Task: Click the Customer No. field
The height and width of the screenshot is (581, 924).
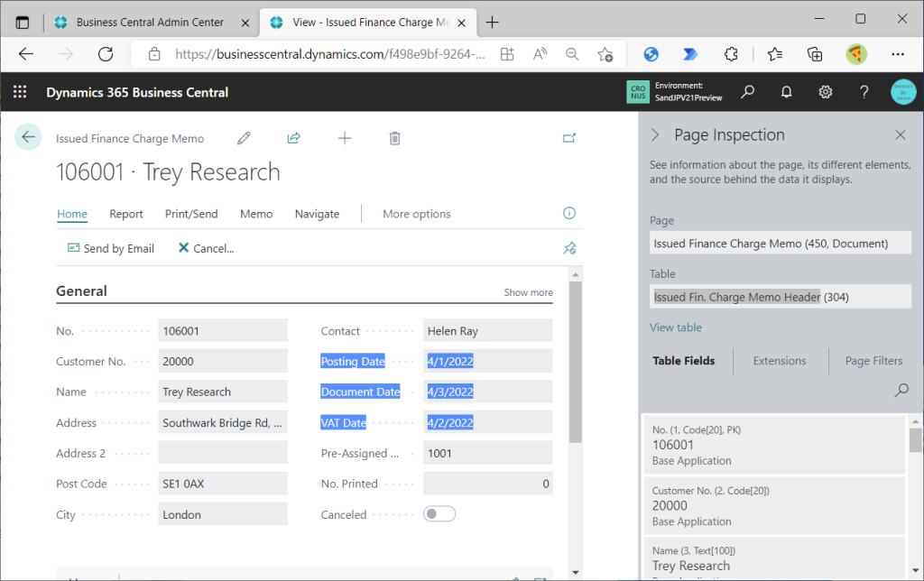Action: pos(223,361)
